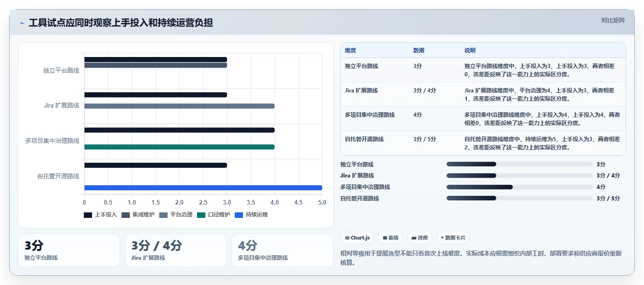Screen dimensions: 644x285
Task: Click the 自托管开源路线 label on the chart axis
Action: coord(58,176)
